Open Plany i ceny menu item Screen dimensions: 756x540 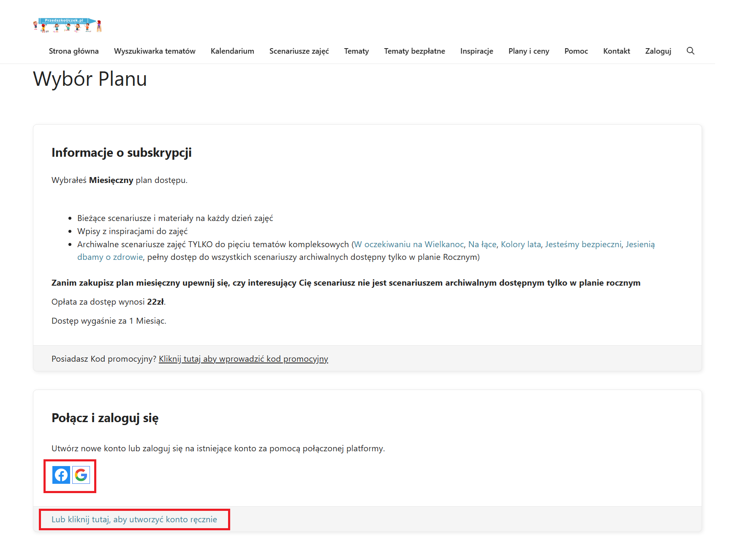(528, 51)
